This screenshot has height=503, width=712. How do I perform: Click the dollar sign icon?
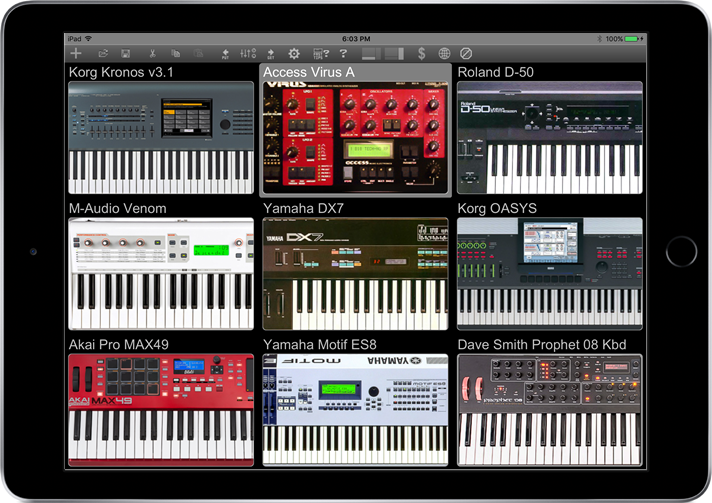(421, 54)
